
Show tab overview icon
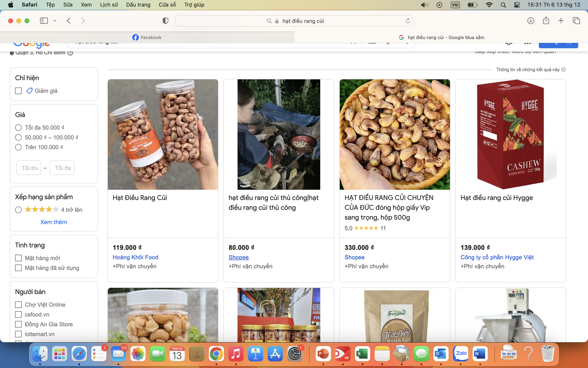click(576, 21)
